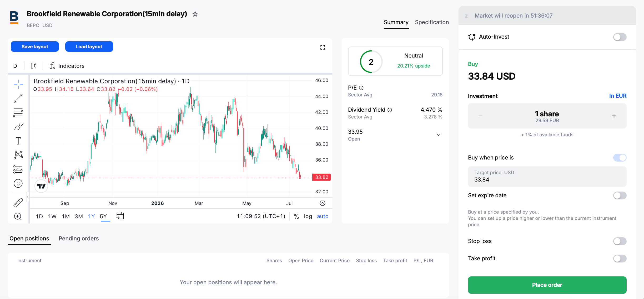The width and height of the screenshot is (644, 299).
Task: Switch to the Specification tab
Action: coord(432,22)
